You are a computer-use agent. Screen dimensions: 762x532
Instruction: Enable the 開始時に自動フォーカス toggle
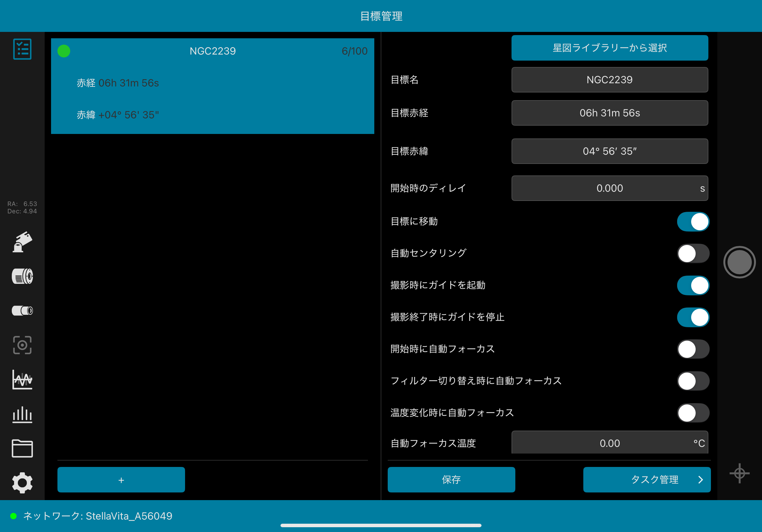(x=693, y=349)
